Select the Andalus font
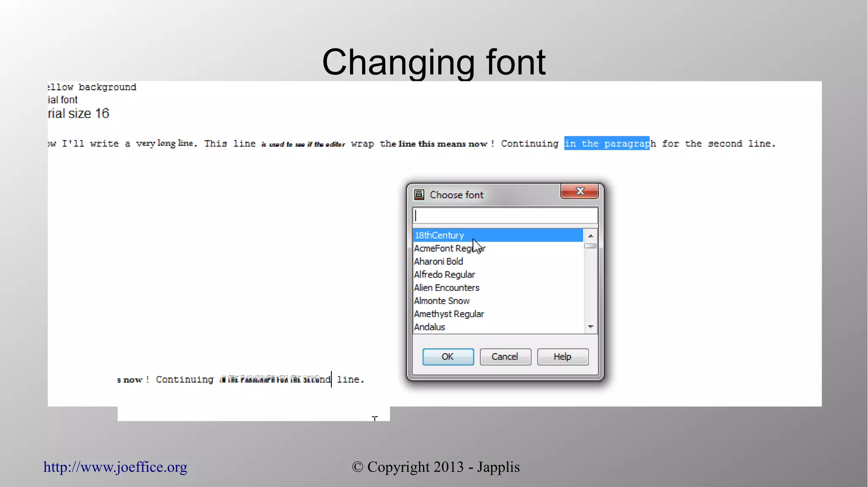 click(498, 327)
